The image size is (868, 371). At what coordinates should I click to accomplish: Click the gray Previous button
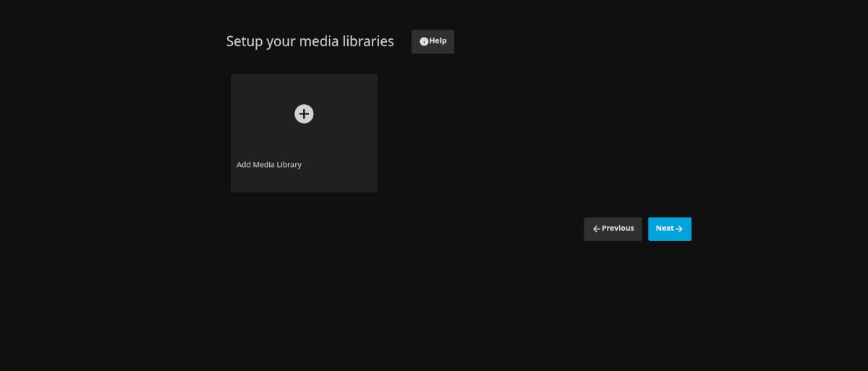[612, 229]
